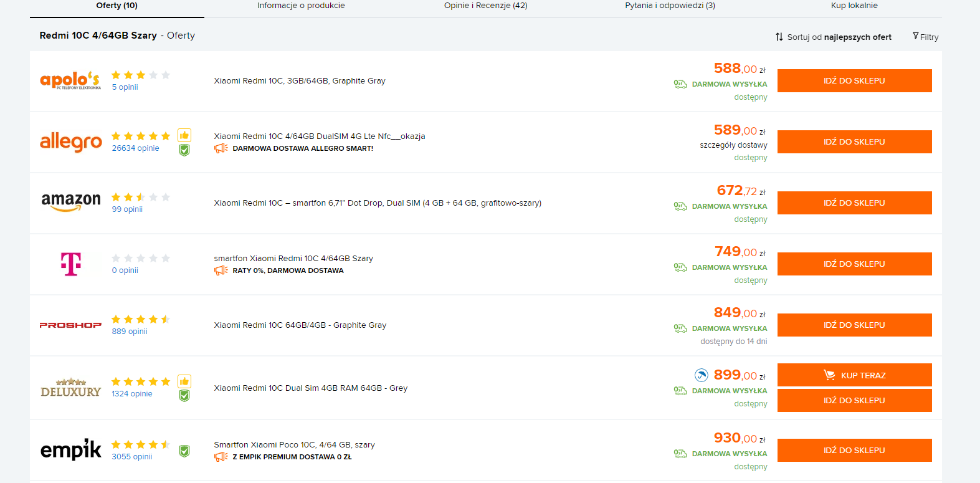Go to shop for 849,00 zł Proshop offer
Image resolution: width=980 pixels, height=483 pixels.
coord(854,325)
